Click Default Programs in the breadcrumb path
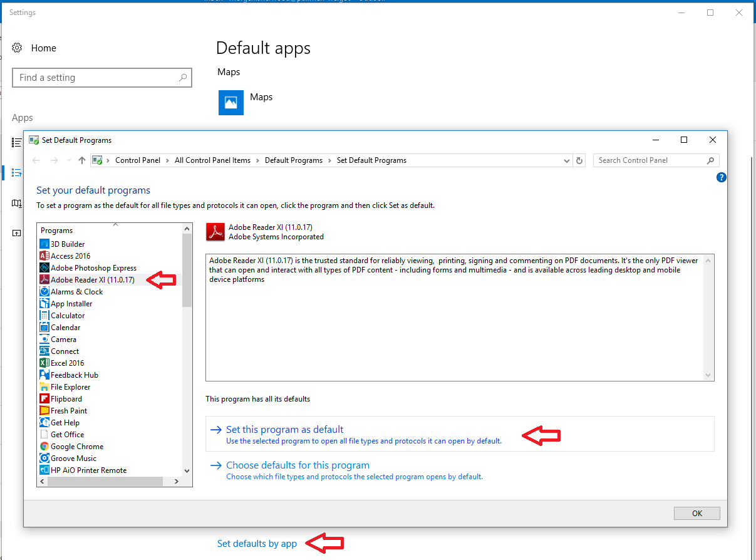The height and width of the screenshot is (560, 756). 293,160
